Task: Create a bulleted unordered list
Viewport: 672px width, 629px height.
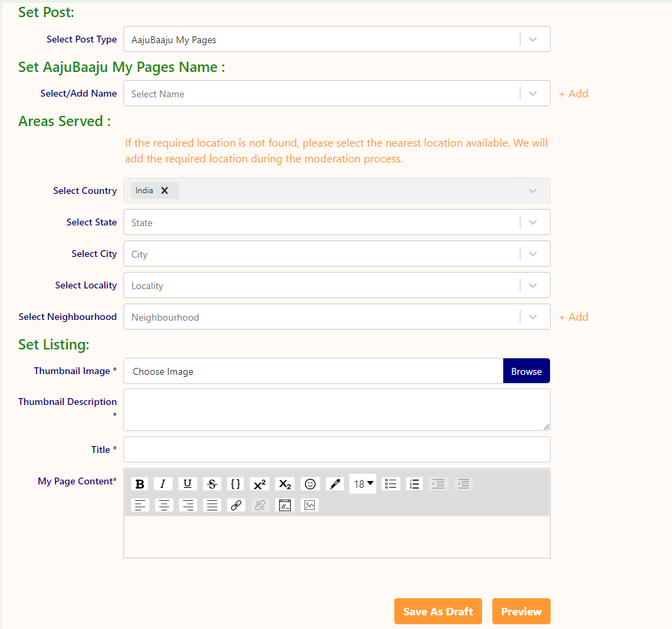Action: [x=391, y=484]
